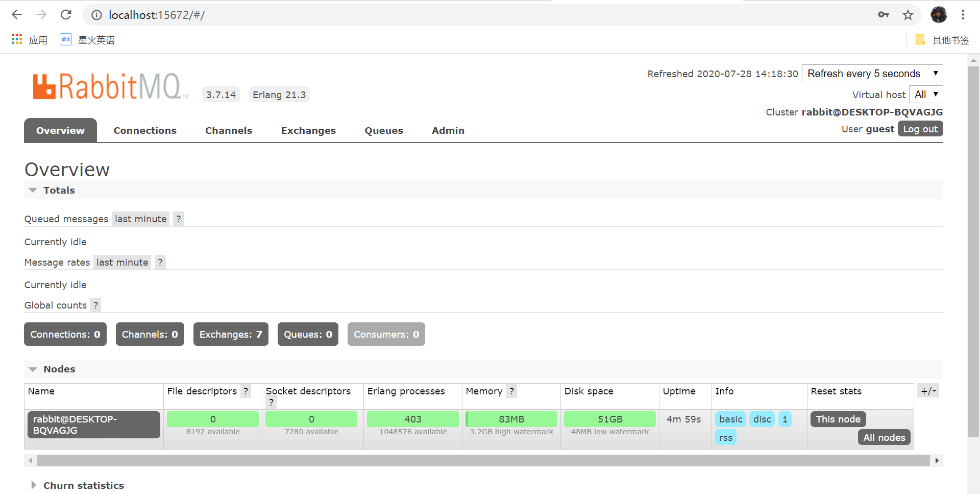Click the browser back arrow
980x494 pixels.
pyautogui.click(x=17, y=15)
